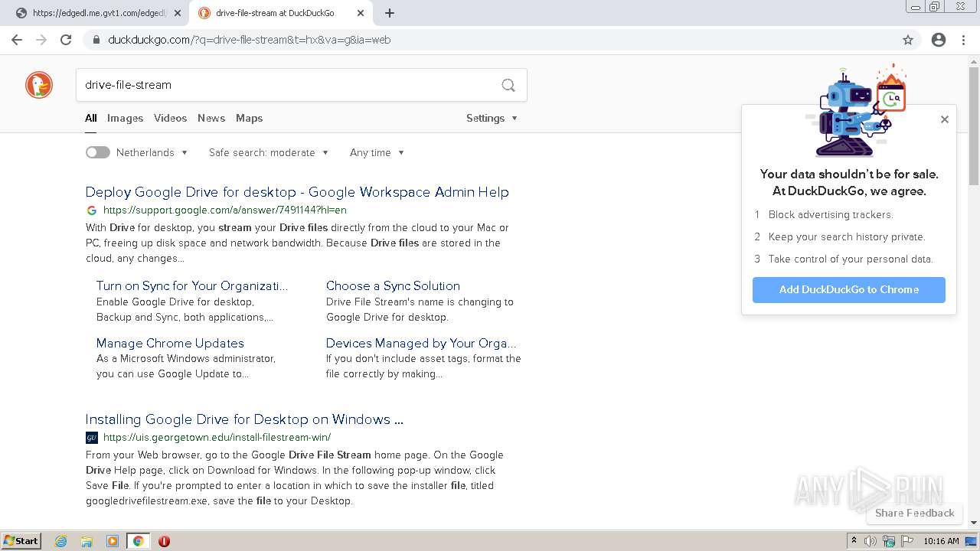The image size is (980, 551).
Task: Click Share Feedback button
Action: coord(915,513)
